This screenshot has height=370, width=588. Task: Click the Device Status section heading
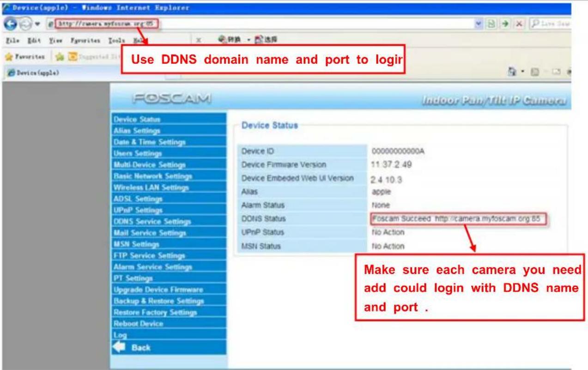click(270, 125)
